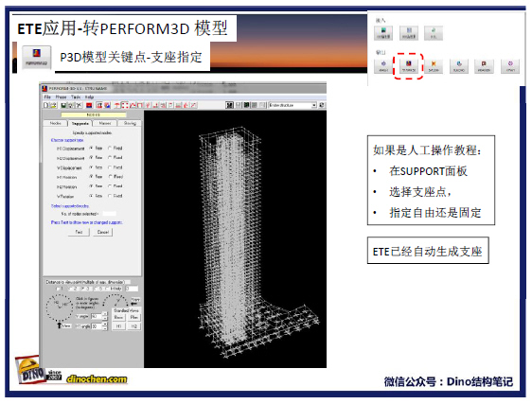Click the third import button with green icon
This screenshot has height=404, width=532.
(x=434, y=33)
